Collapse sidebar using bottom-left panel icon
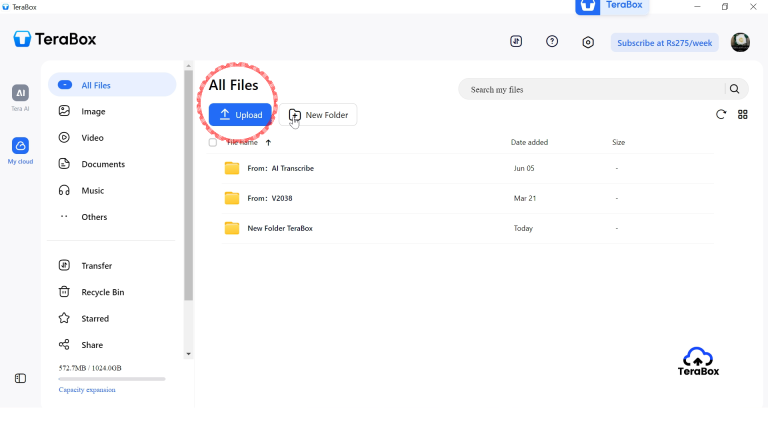The image size is (768, 432). click(x=20, y=378)
